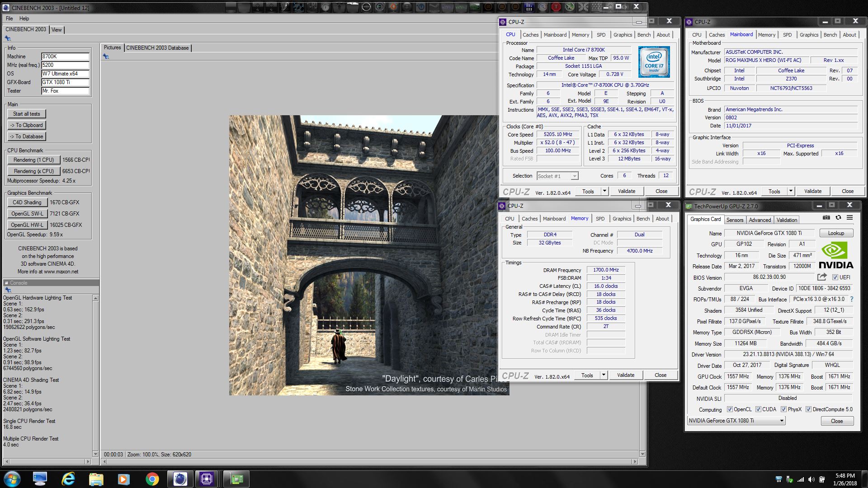Click Validate in the CPU-Z Memory window

[626, 375]
